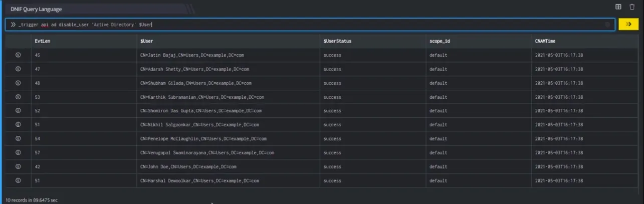The image size is (644, 204).
Task: Open info icon for Shomiron Das Gupta row
Action: pyautogui.click(x=18, y=111)
